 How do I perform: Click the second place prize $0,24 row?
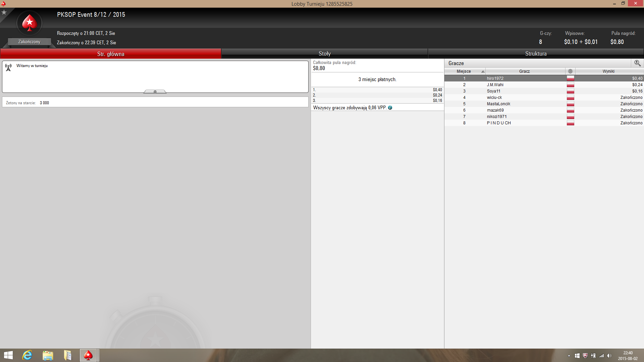377,95
